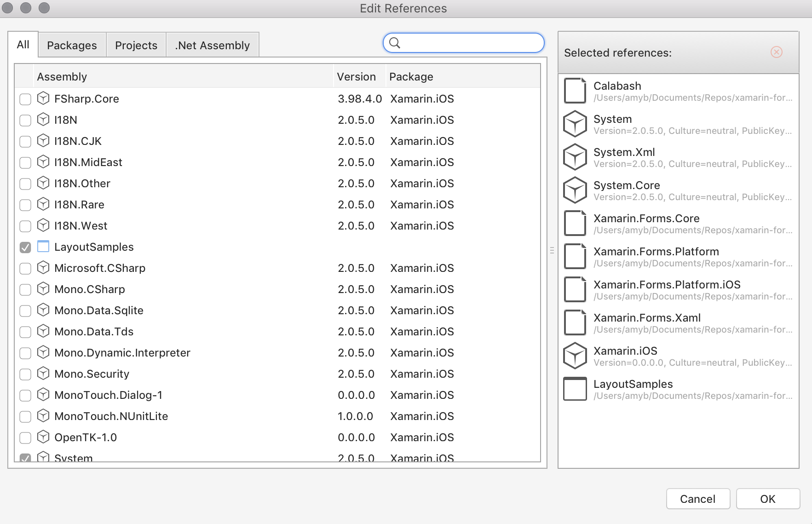Click the Cancel button
The image size is (812, 524).
tap(697, 499)
